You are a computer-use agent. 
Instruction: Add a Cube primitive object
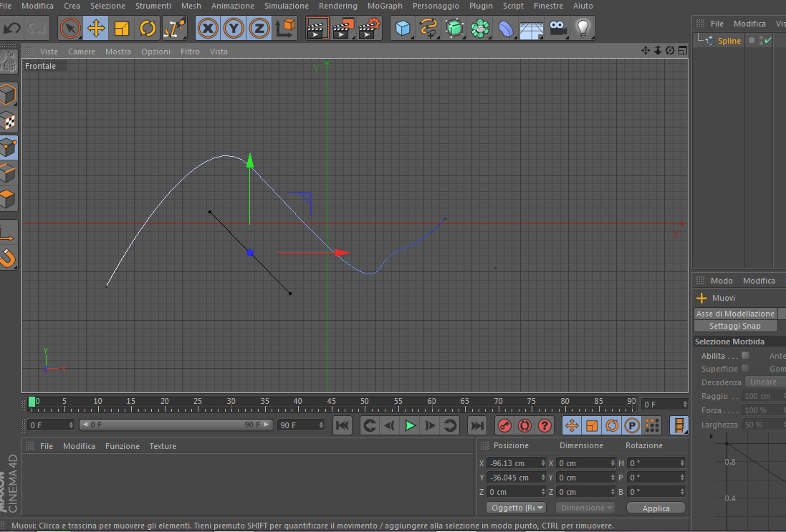pos(403,29)
